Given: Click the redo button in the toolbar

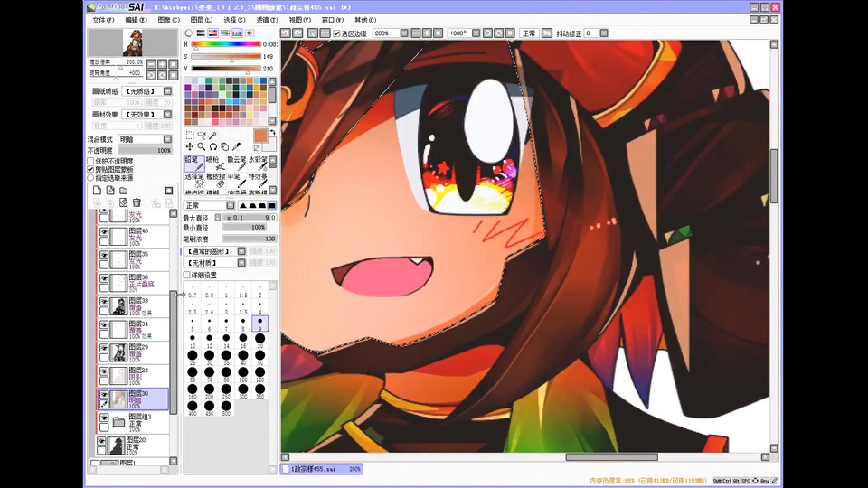Looking at the screenshot, I should click(x=297, y=33).
